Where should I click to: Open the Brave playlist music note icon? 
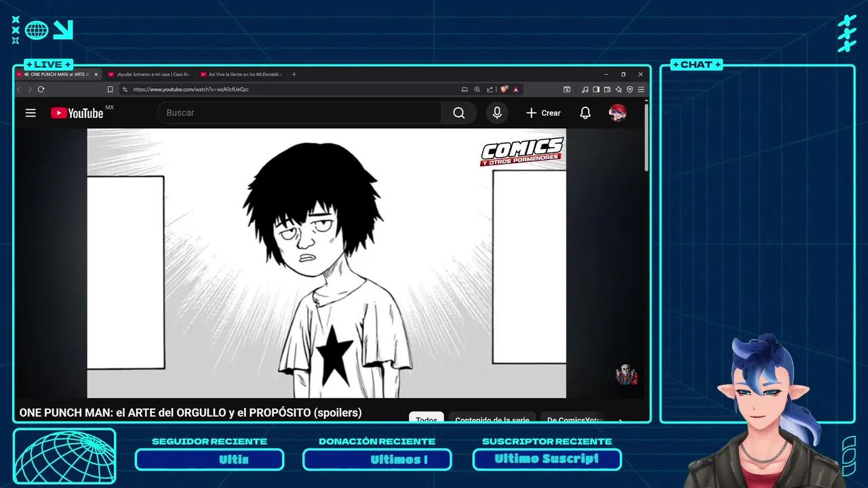point(585,89)
